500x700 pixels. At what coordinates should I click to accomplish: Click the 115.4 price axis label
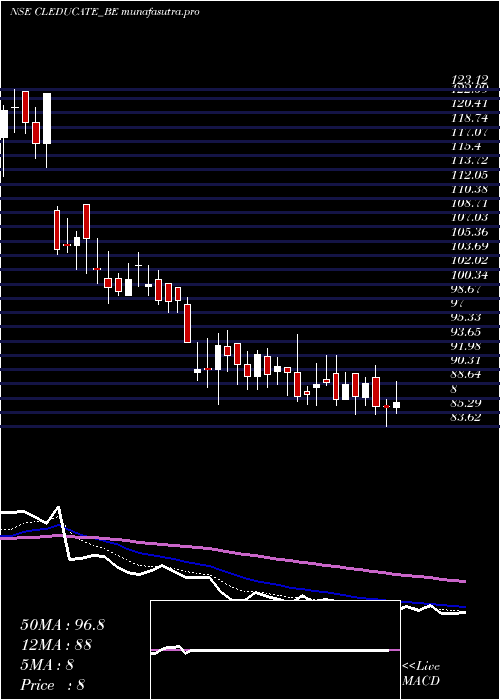pyautogui.click(x=466, y=146)
